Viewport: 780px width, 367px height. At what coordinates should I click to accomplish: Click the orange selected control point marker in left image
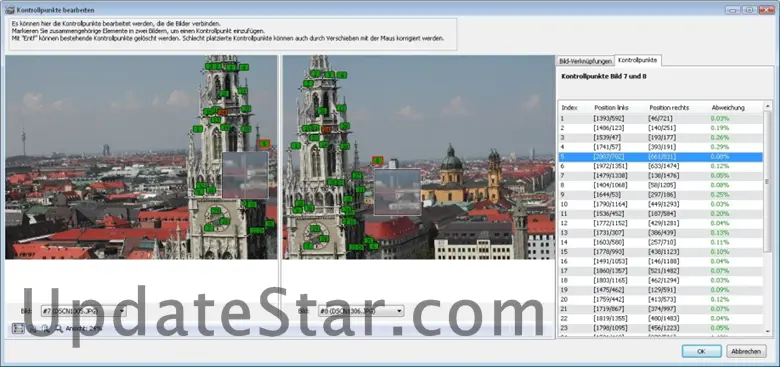265,144
